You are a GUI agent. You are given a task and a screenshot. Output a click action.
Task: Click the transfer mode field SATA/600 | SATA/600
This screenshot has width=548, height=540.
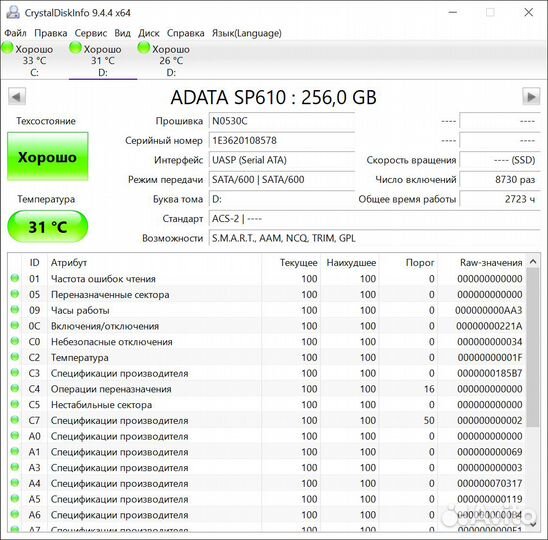coord(282,180)
